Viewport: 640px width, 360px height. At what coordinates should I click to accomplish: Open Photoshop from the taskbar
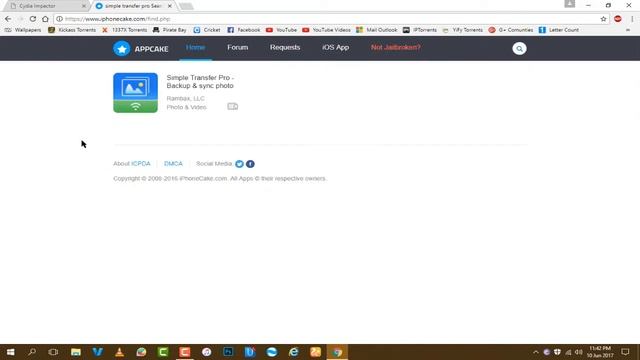tap(228, 352)
